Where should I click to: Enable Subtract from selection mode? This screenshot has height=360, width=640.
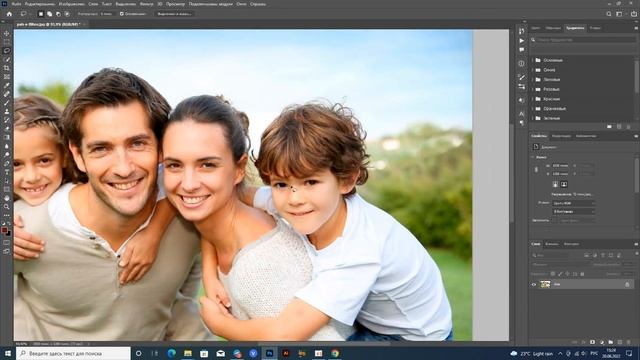[58, 14]
